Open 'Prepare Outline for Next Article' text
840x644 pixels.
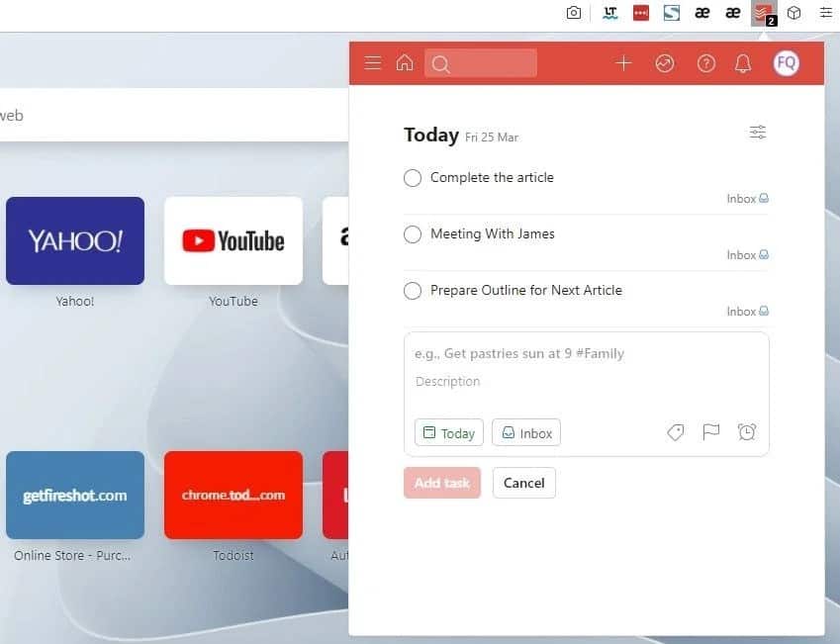tap(526, 290)
